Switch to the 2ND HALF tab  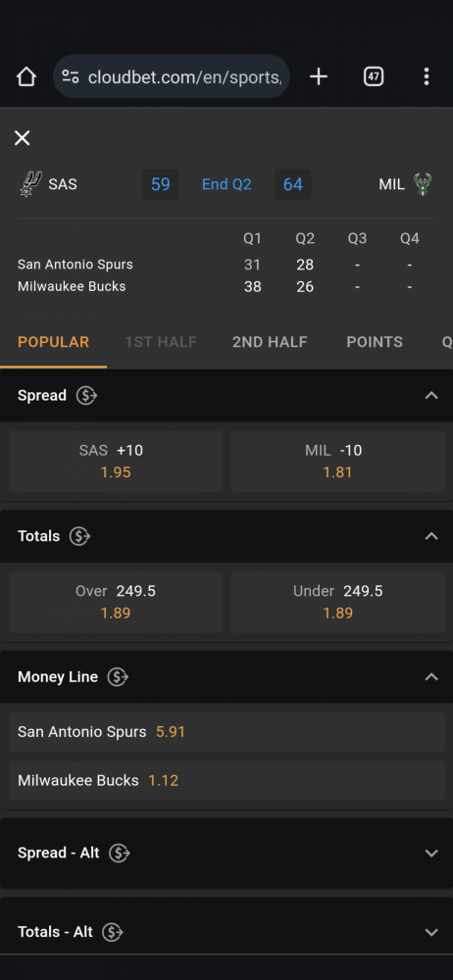270,342
